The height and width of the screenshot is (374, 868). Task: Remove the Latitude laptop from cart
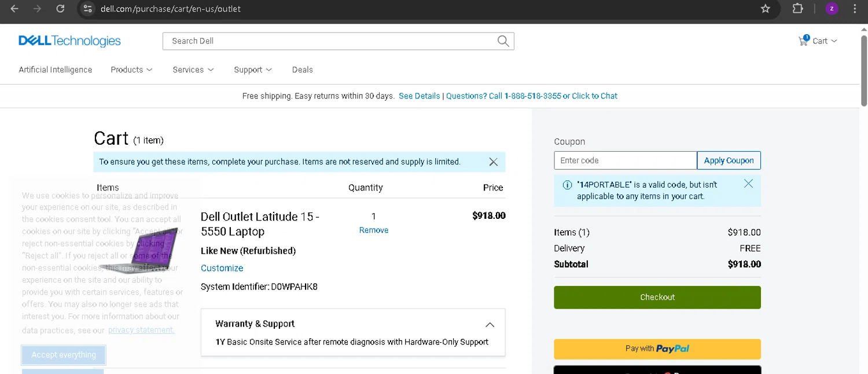[x=374, y=230]
